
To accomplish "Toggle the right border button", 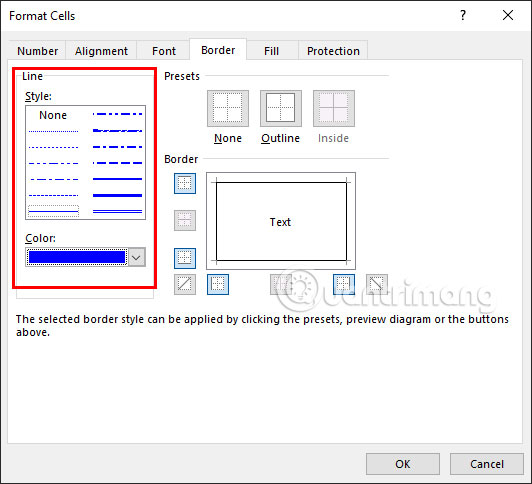I will [x=344, y=284].
